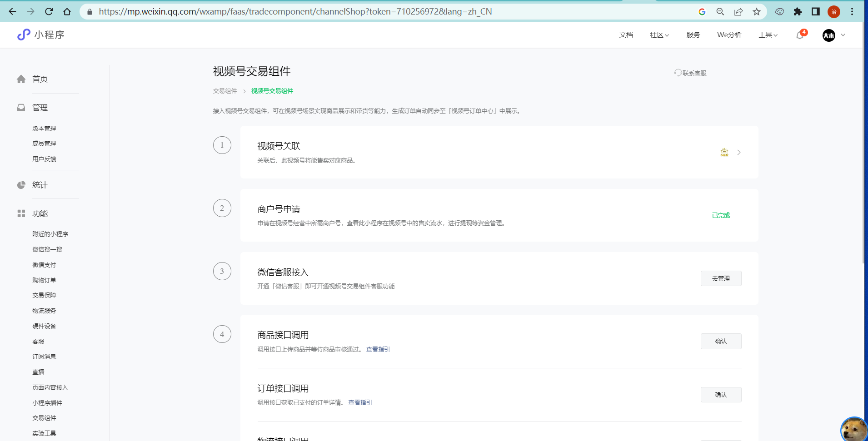The image size is (868, 441).
Task: Click the browser extension icon beside the star
Action: coord(779,12)
